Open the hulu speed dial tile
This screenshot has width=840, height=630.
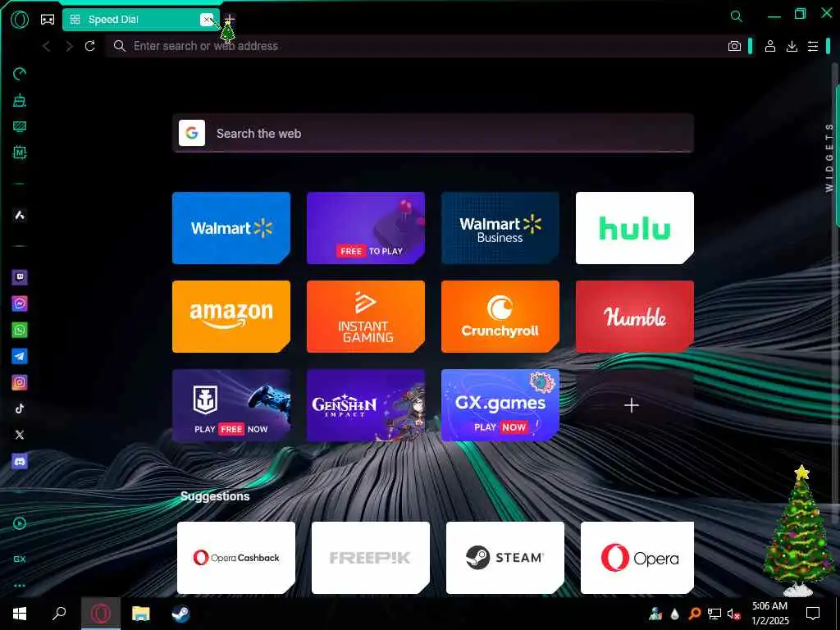coord(634,228)
